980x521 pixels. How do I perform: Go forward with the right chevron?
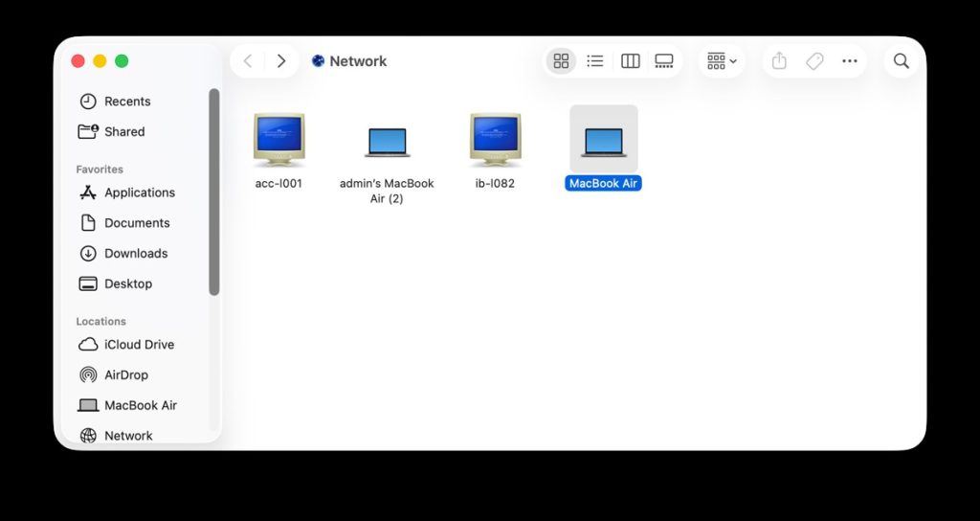point(281,60)
